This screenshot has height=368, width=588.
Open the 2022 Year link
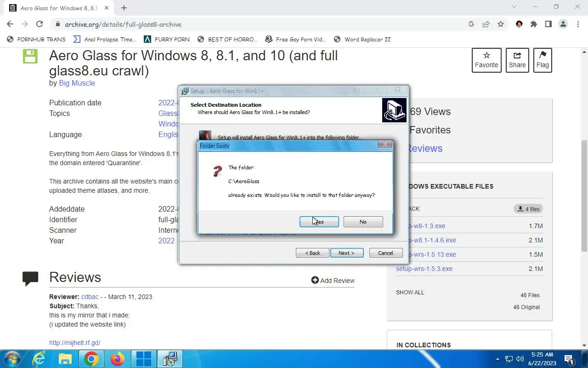click(166, 241)
